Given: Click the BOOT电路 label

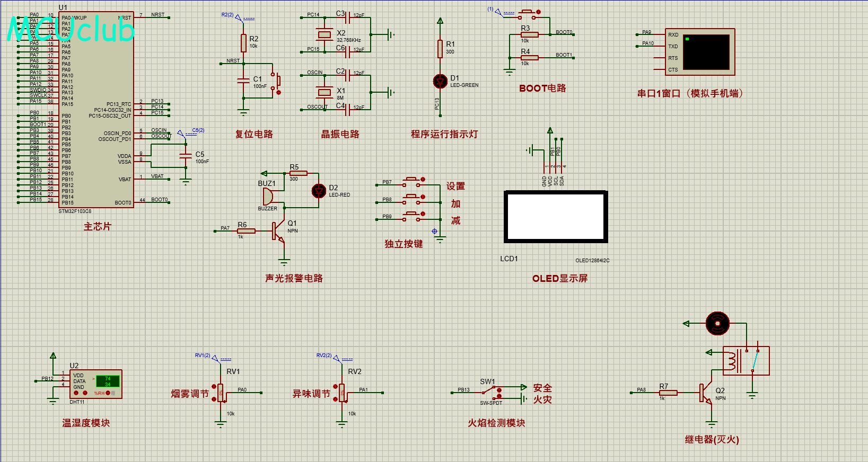Looking at the screenshot, I should 542,88.
